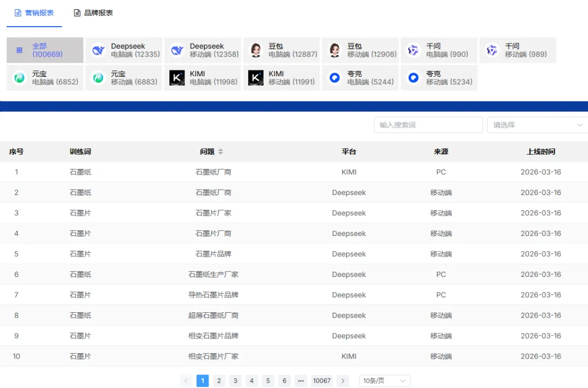
Task: Go to page 5
Action: pyautogui.click(x=268, y=381)
